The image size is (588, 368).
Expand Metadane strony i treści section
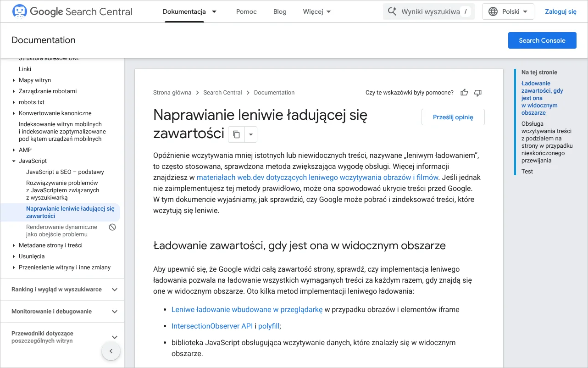tap(14, 245)
